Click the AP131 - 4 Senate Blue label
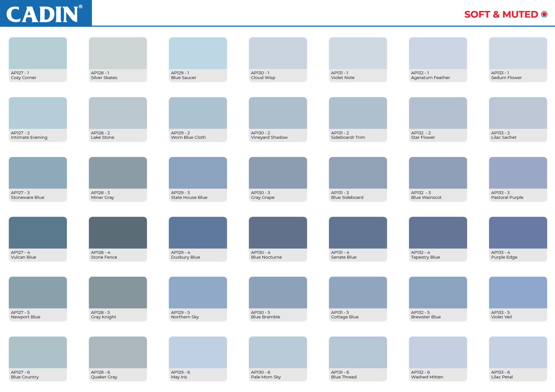Screen dimensions: 555x392 point(344,255)
